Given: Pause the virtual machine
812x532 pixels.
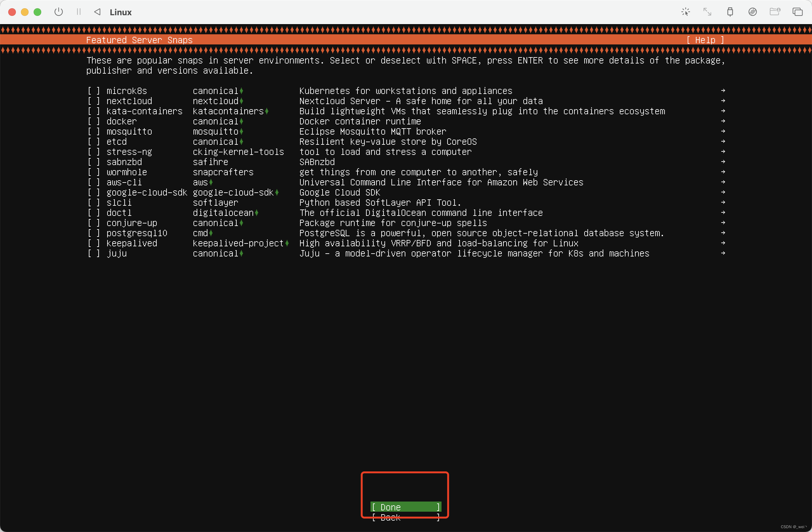Looking at the screenshot, I should [79, 12].
